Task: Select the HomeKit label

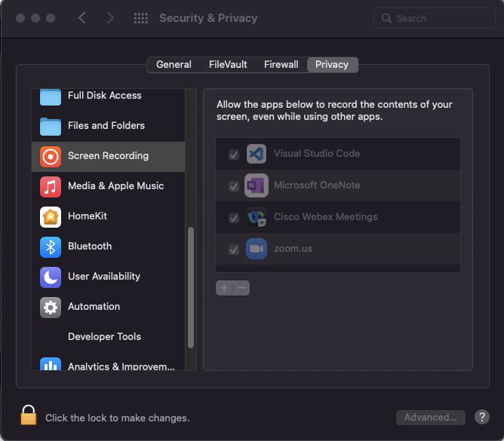Action: coord(88,216)
